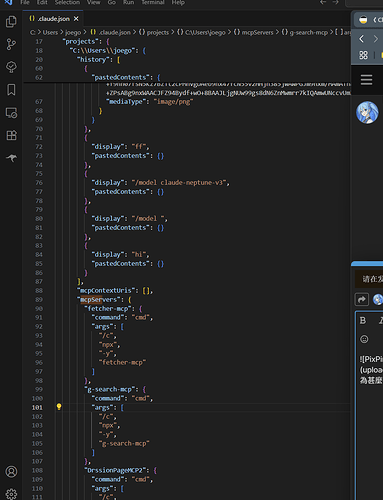Open the Manage gear icon
Viewport: 383px width, 500px height.
(11, 494)
